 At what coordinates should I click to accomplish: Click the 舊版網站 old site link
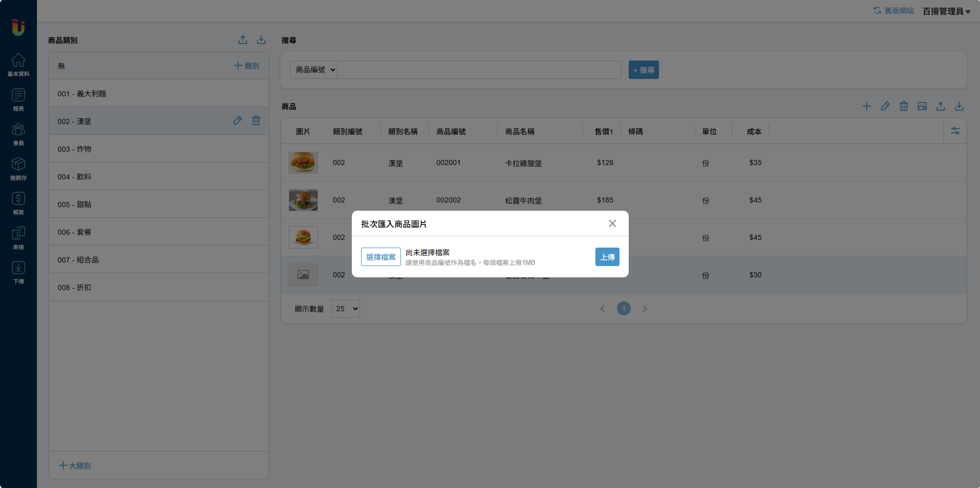(x=894, y=11)
